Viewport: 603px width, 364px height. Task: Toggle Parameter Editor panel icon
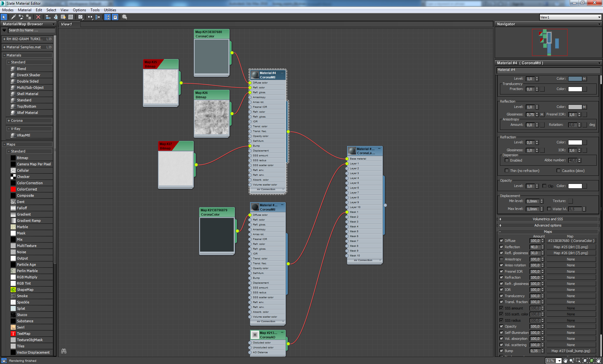point(115,17)
